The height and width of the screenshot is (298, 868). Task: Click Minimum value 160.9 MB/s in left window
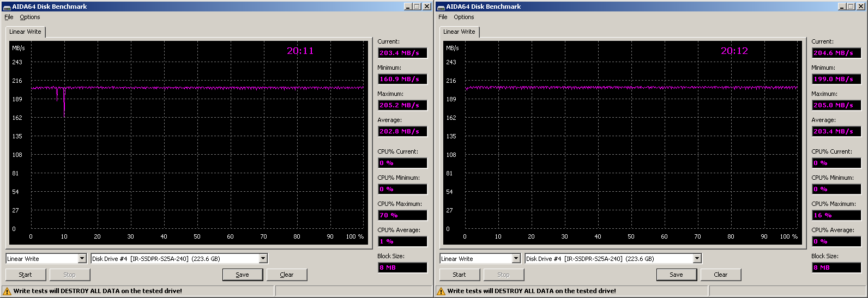tap(402, 79)
